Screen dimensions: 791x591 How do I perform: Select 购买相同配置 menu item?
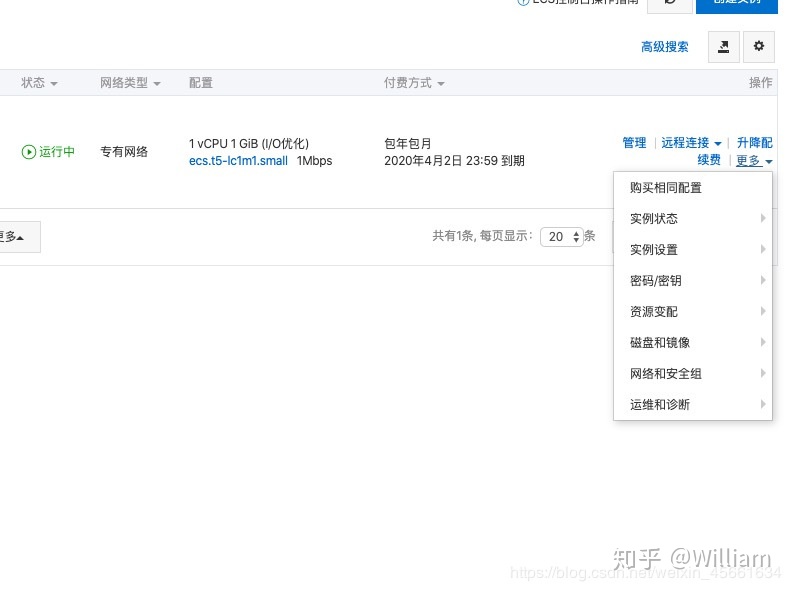click(x=693, y=188)
